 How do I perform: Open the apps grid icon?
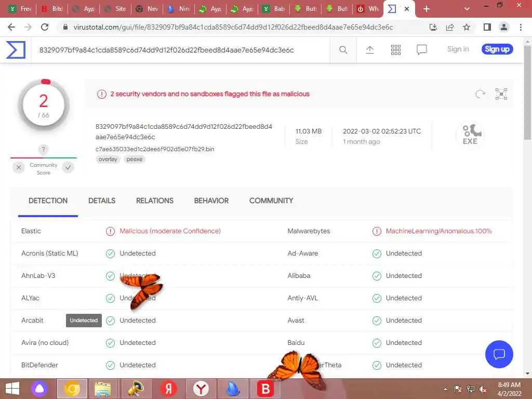(x=395, y=50)
